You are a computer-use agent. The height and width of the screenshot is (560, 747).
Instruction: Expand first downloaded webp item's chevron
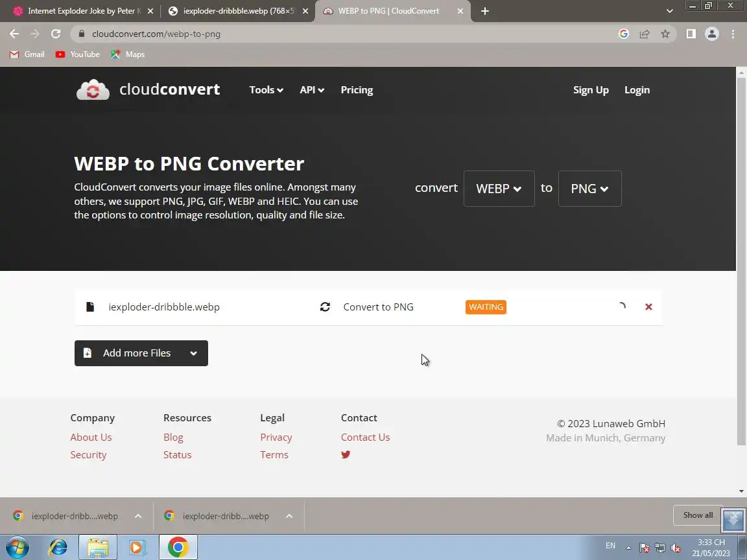click(138, 516)
